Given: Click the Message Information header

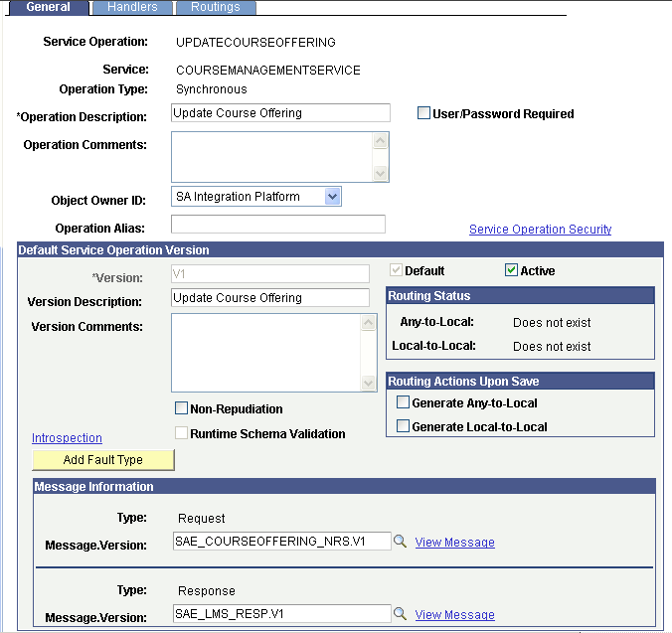Looking at the screenshot, I should point(344,487).
